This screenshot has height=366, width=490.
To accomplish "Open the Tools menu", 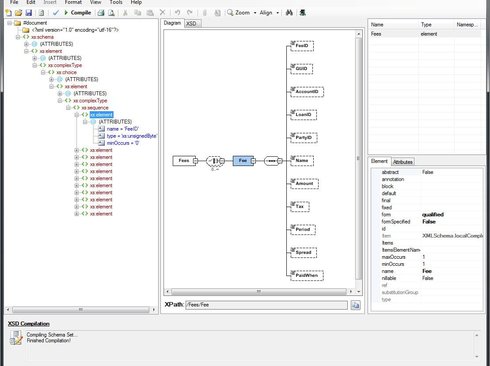I will click(116, 2).
